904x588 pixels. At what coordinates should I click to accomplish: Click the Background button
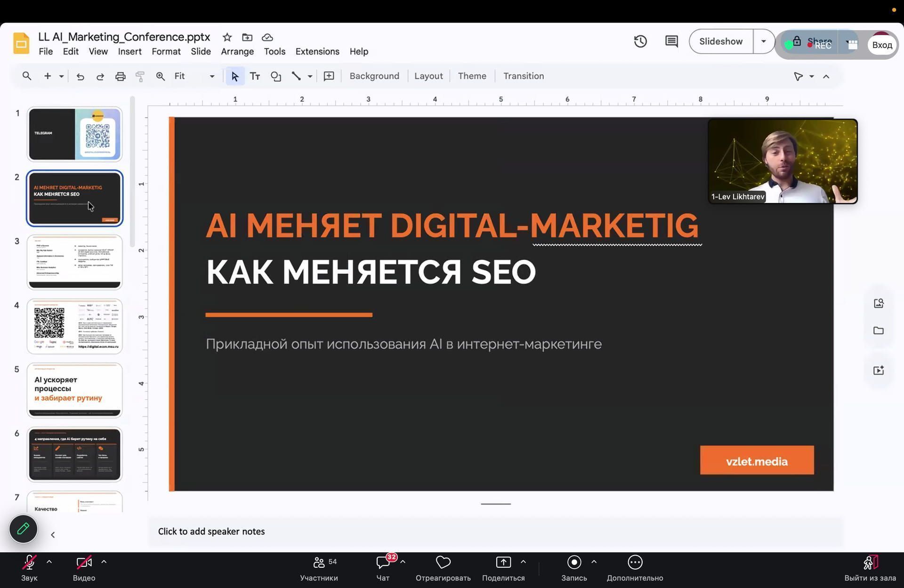pyautogui.click(x=374, y=76)
